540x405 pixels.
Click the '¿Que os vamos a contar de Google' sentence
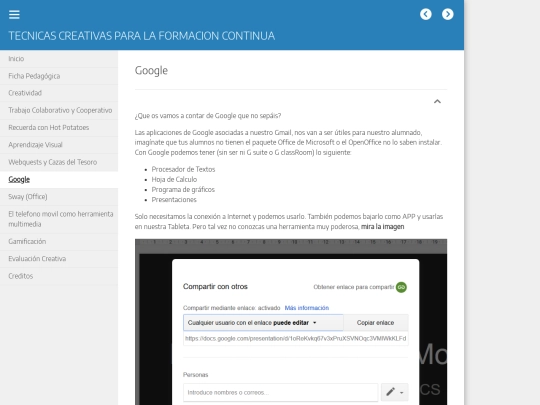(x=208, y=116)
